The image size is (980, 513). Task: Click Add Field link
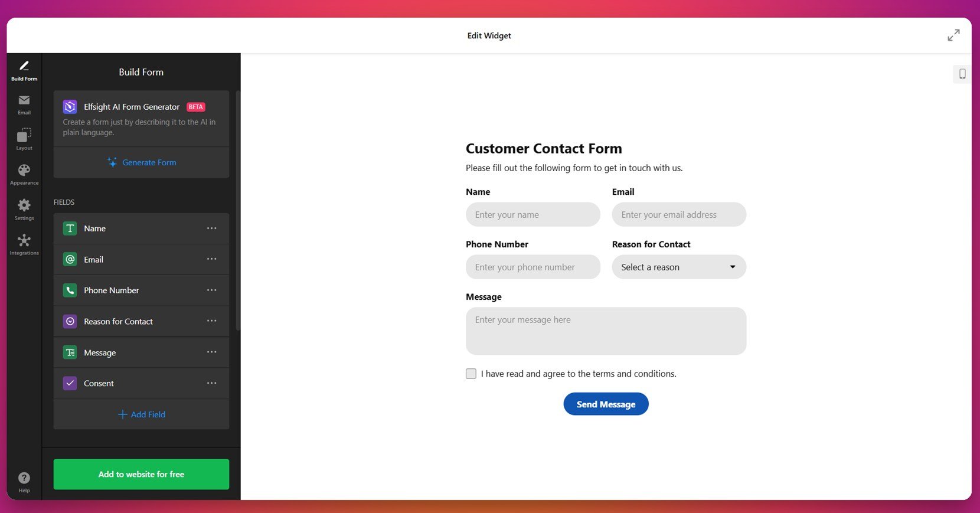[142, 414]
